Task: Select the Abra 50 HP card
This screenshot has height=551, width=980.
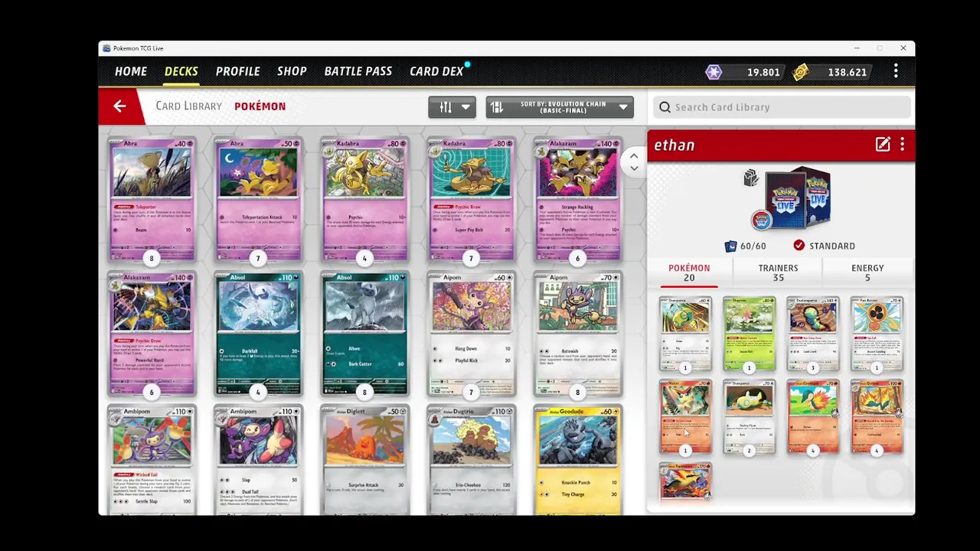Action: pyautogui.click(x=258, y=201)
